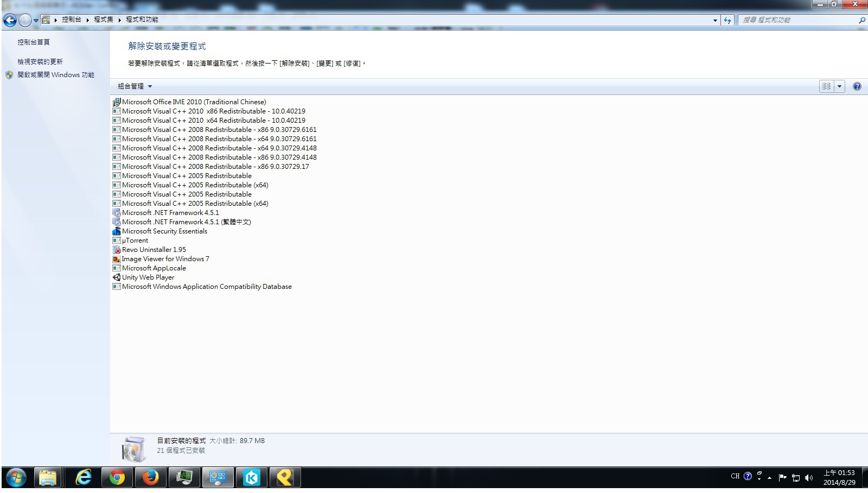Expand arrow after 程式集 breadcrumb

tap(119, 20)
